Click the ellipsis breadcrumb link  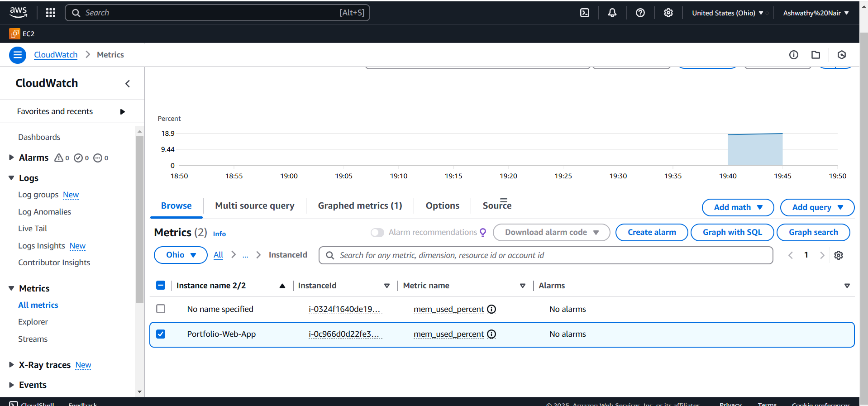click(x=245, y=255)
